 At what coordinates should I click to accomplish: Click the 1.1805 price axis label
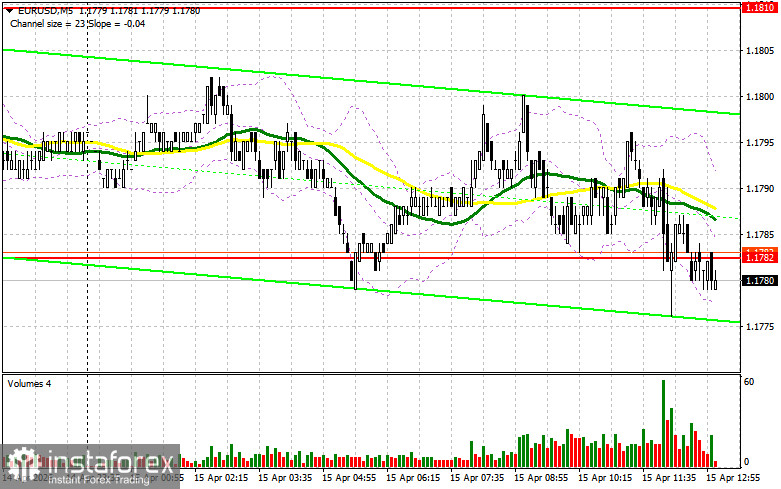[x=760, y=51]
